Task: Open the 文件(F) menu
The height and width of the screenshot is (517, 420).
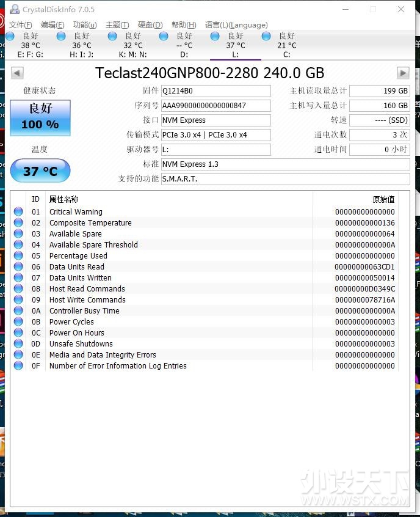Action: 20,25
